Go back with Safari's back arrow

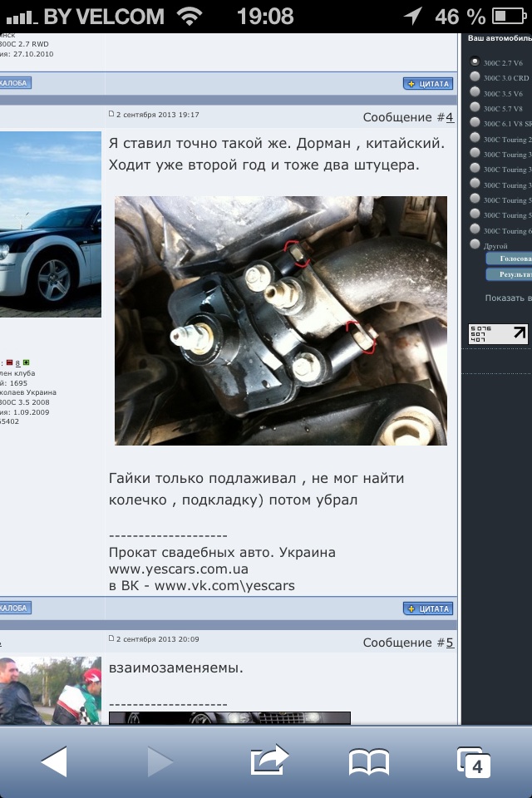tap(54, 761)
